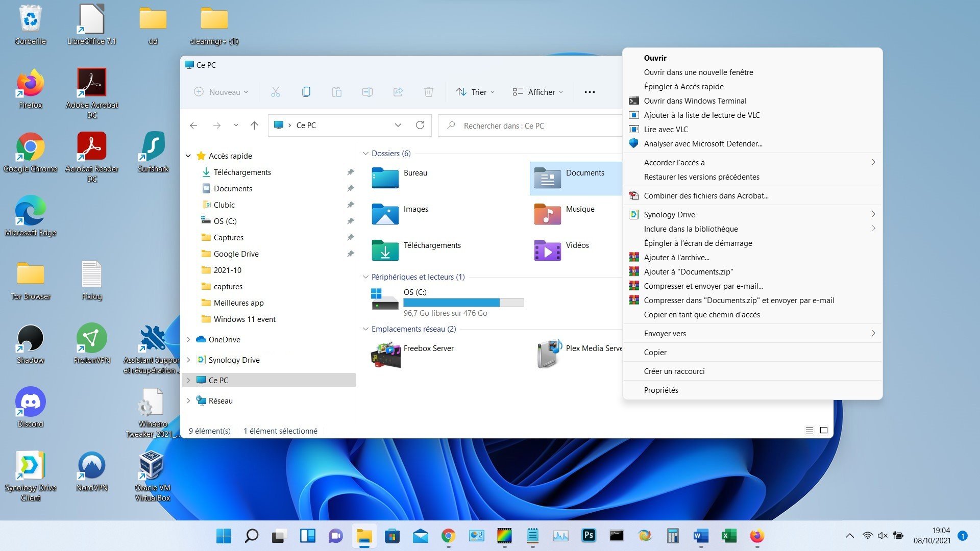Unpin Google Drive from the sidebar

coord(350,254)
